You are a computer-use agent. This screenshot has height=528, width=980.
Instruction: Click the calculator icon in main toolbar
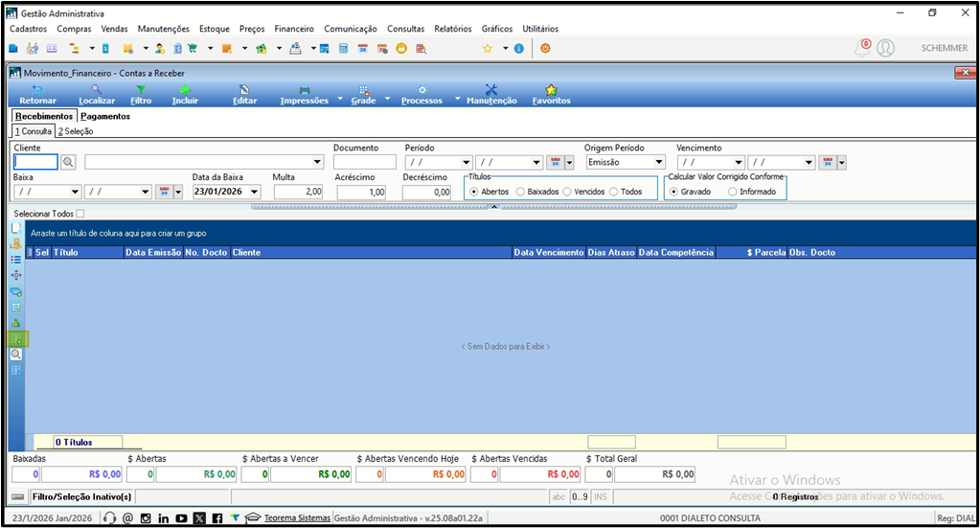(343, 48)
